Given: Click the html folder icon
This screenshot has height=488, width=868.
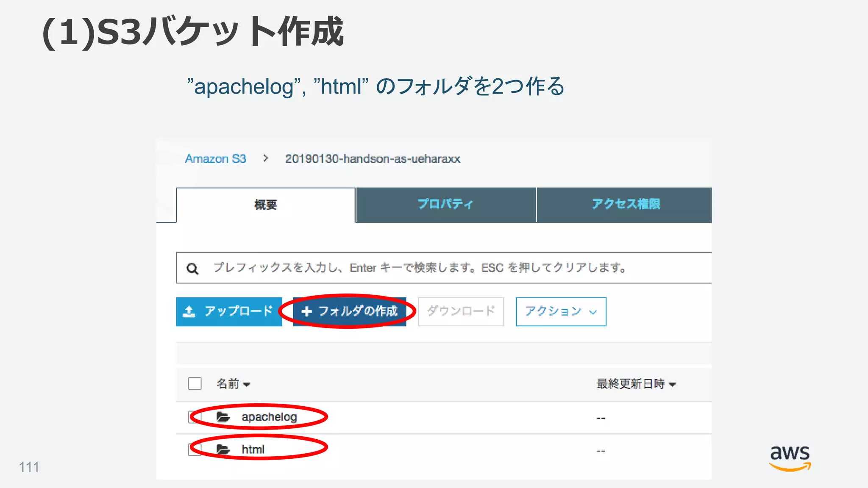Looking at the screenshot, I should [x=223, y=449].
